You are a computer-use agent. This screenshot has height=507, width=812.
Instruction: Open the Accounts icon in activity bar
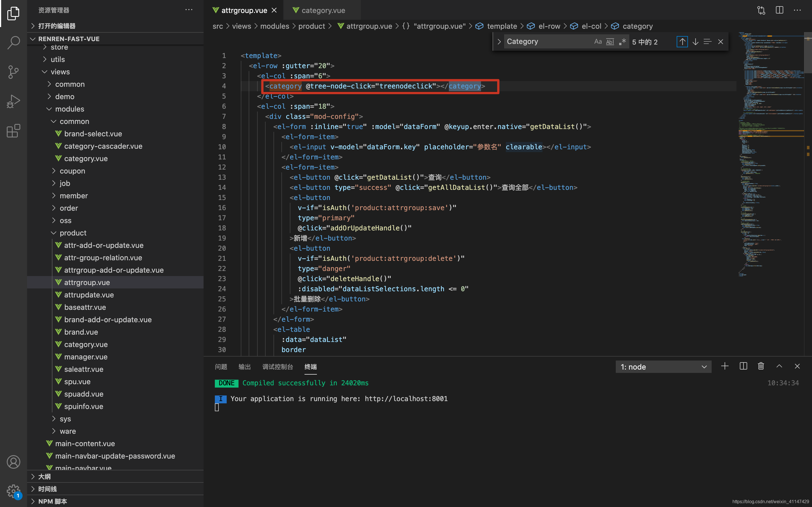tap(14, 462)
